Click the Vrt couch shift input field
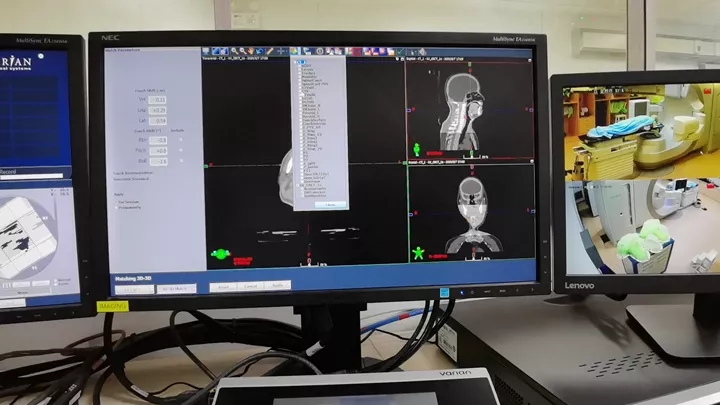 point(158,100)
